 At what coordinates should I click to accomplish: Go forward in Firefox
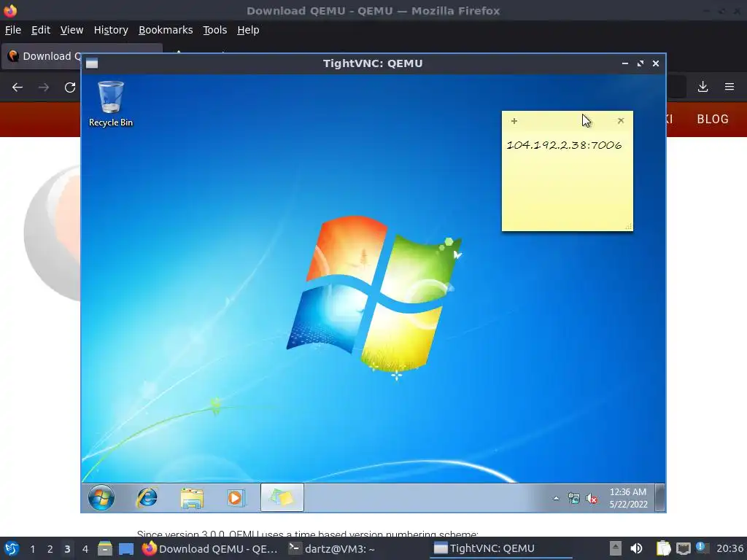(44, 87)
